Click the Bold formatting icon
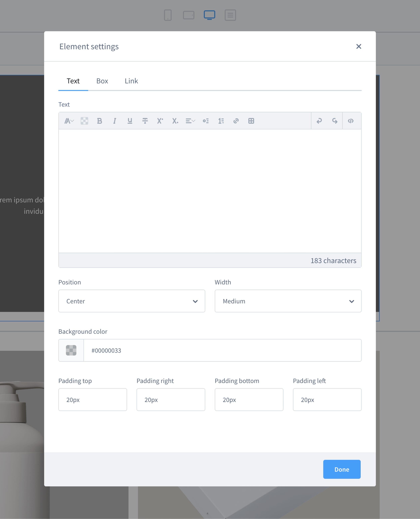Screen dimensions: 420x519 [99, 121]
